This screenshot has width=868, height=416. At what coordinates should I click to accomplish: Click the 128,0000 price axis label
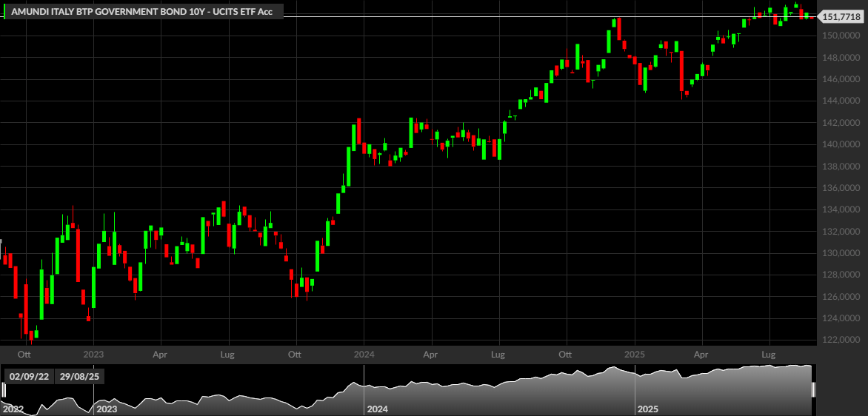[x=841, y=275]
